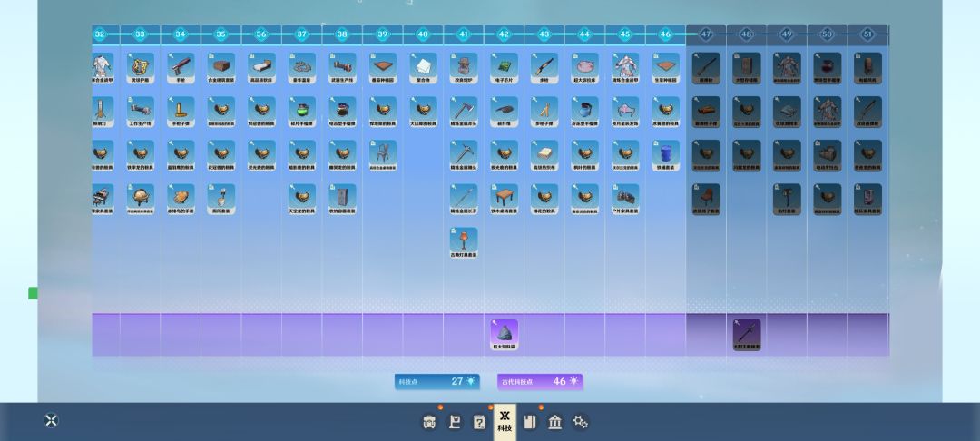Select the metal spear under level 41
The height and width of the screenshot is (441, 980).
pyautogui.click(x=464, y=200)
